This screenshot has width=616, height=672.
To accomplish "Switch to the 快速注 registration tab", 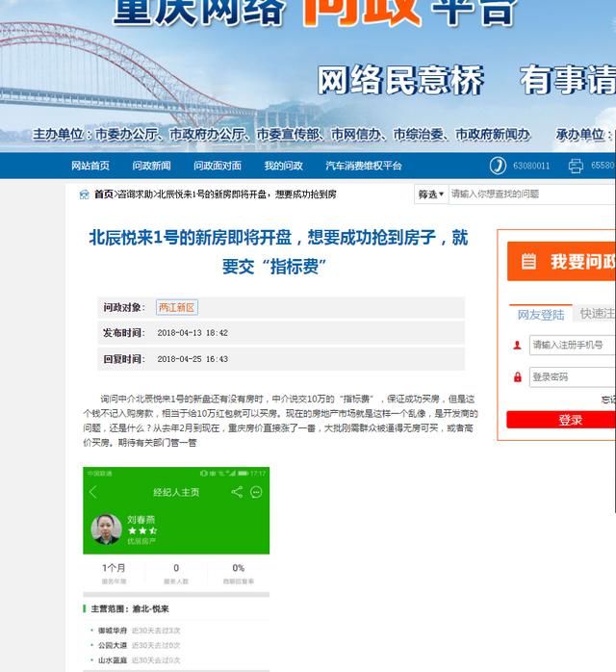I will (597, 314).
